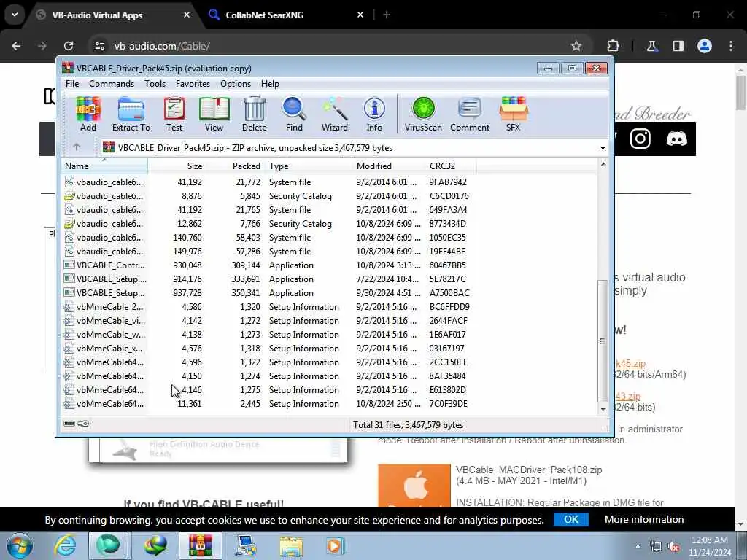Start the VirusScan tool
Image resolution: width=747 pixels, height=560 pixels.
(x=423, y=114)
